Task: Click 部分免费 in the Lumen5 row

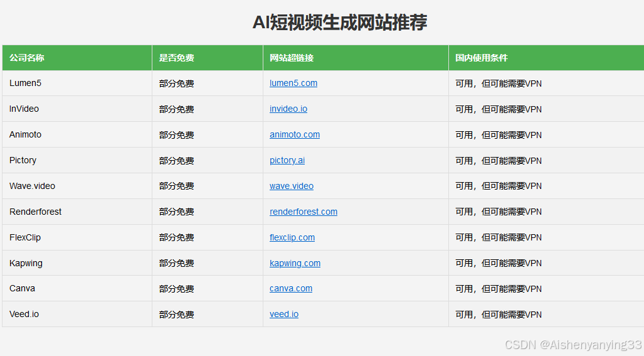Action: tap(177, 84)
